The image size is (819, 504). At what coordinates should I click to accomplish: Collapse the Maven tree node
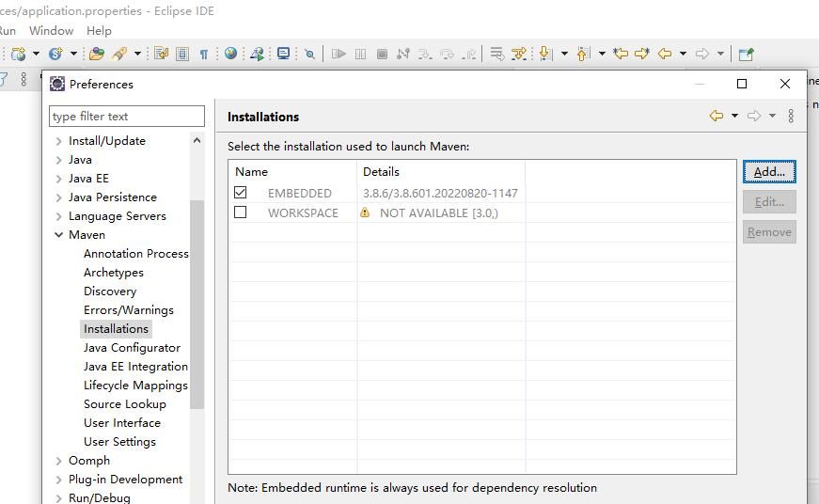coord(59,235)
